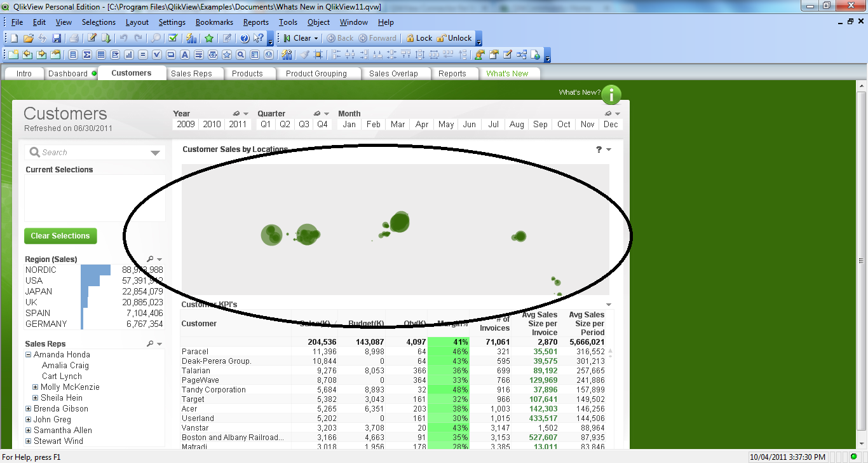Toggle the Q3 quarter filter

(304, 125)
